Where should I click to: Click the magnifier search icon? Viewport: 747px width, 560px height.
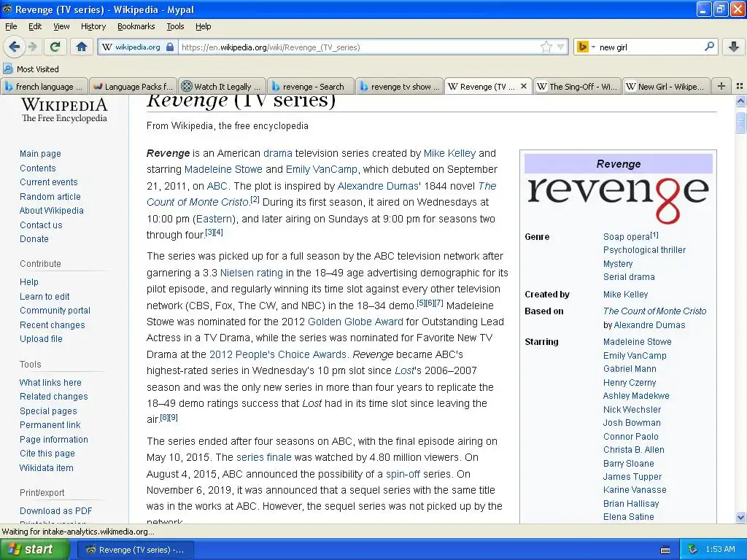pos(709,47)
